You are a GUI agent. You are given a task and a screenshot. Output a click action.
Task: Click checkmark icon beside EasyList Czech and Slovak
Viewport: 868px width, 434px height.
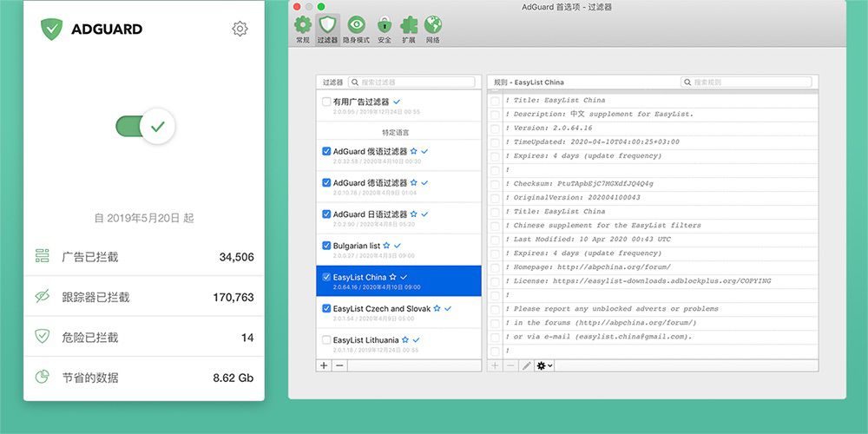coord(448,308)
